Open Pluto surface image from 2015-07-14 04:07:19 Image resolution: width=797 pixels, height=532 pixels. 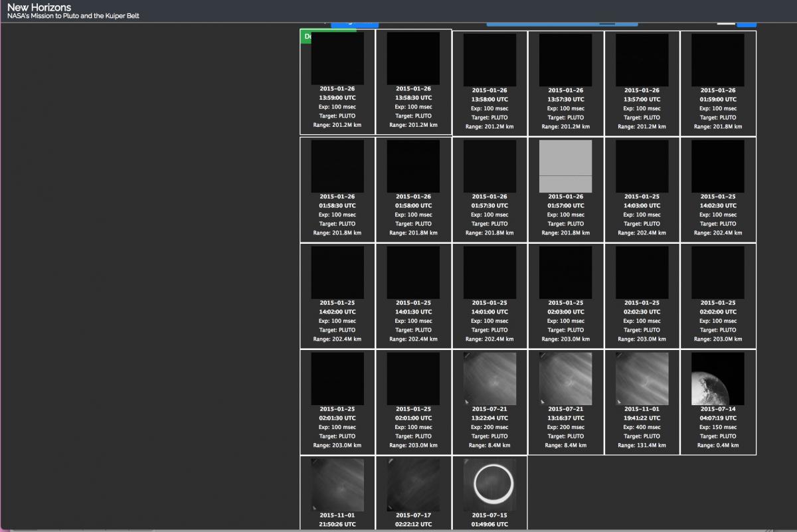(717, 379)
